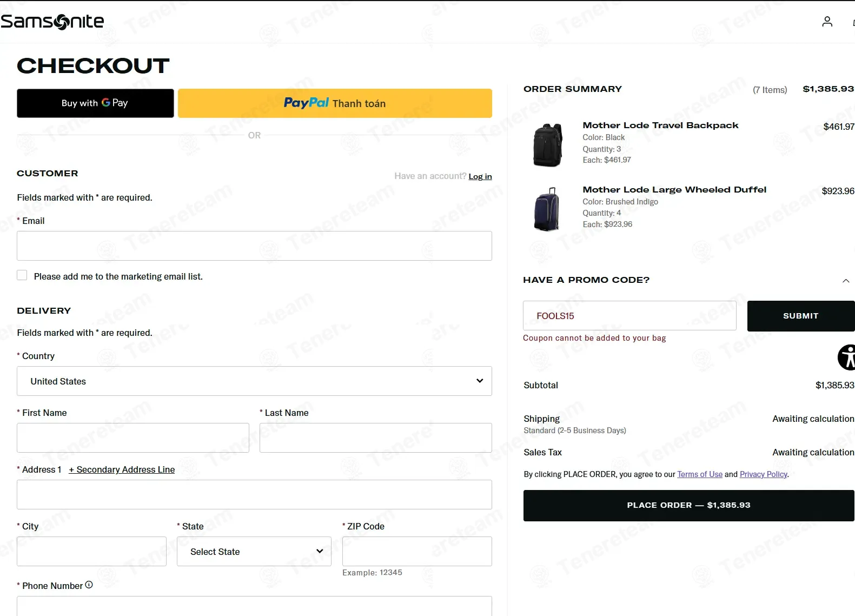
Task: Open the Privacy Policy link
Action: 764,474
